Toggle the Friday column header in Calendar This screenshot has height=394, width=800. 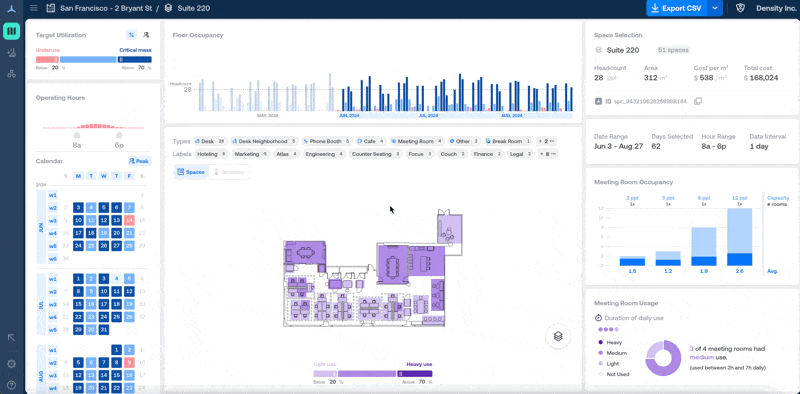click(x=130, y=176)
